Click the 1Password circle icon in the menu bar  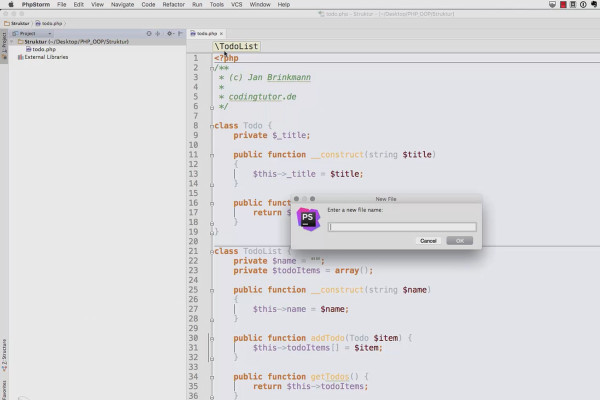[x=583, y=5]
